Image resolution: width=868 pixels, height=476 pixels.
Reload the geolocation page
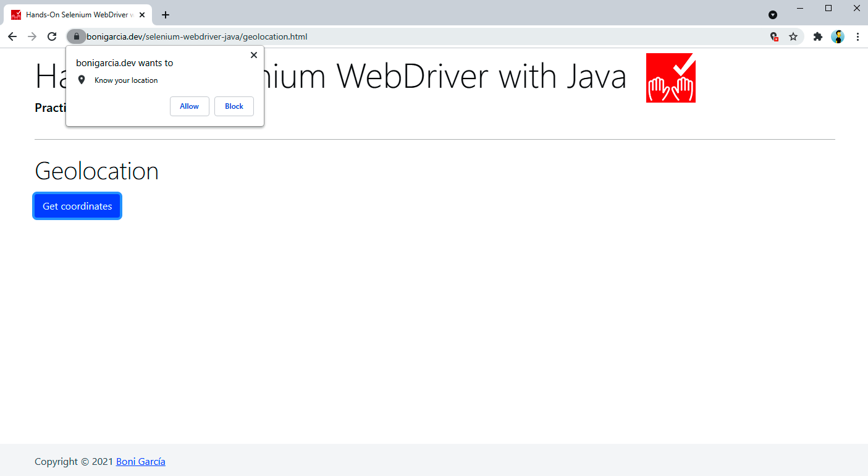click(x=52, y=36)
